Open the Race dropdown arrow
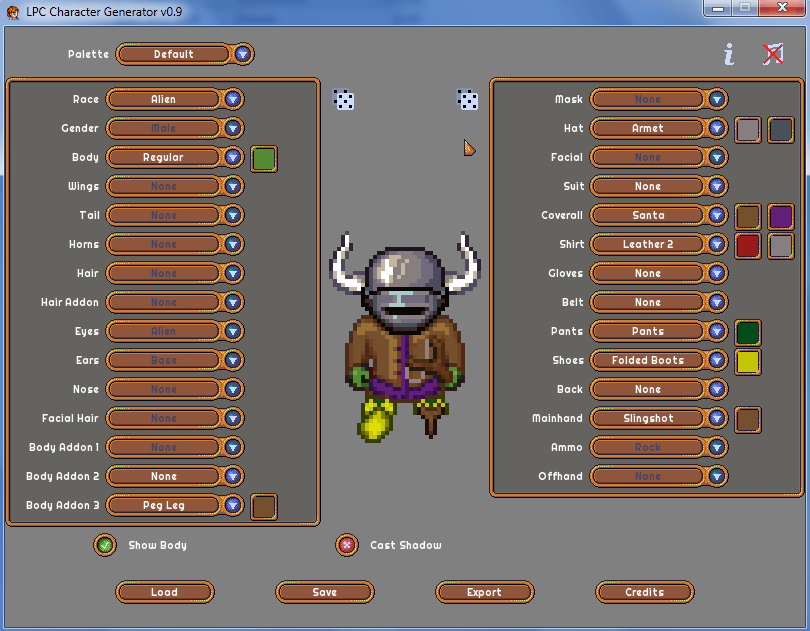This screenshot has width=810, height=631. click(x=233, y=99)
